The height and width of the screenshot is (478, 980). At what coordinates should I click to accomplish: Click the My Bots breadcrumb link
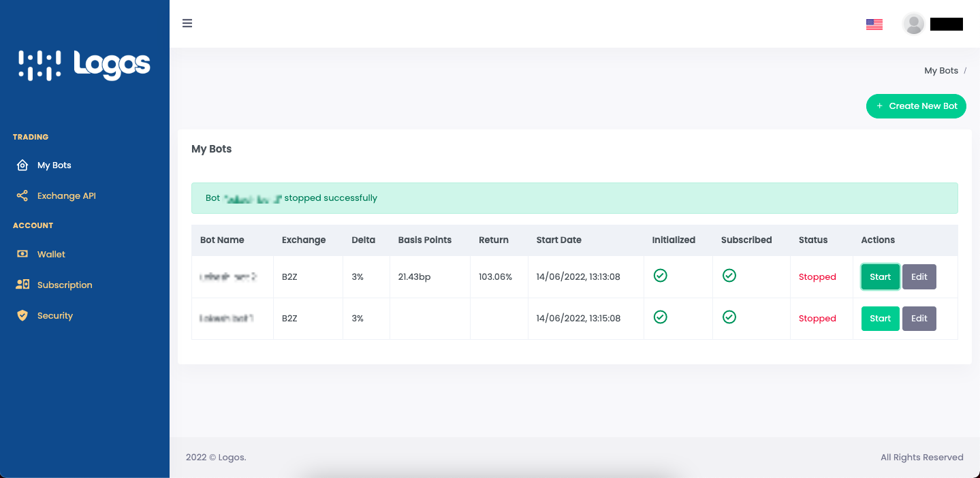tap(941, 71)
